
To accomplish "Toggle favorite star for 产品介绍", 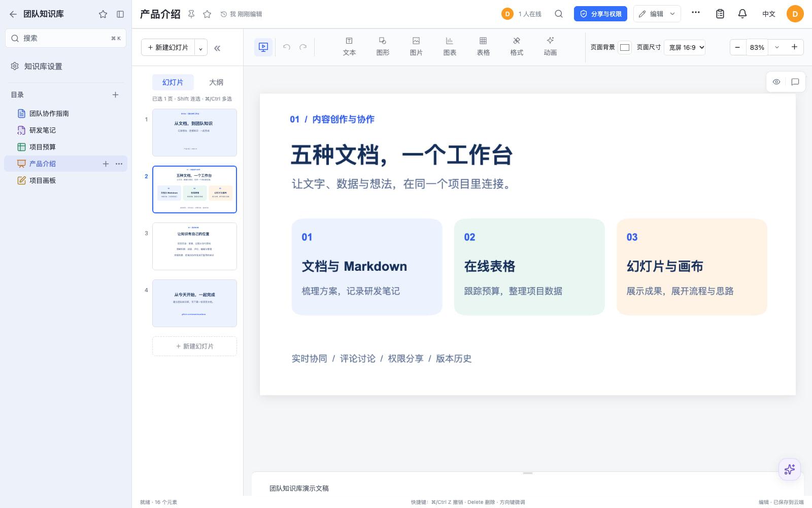I will 207,14.
